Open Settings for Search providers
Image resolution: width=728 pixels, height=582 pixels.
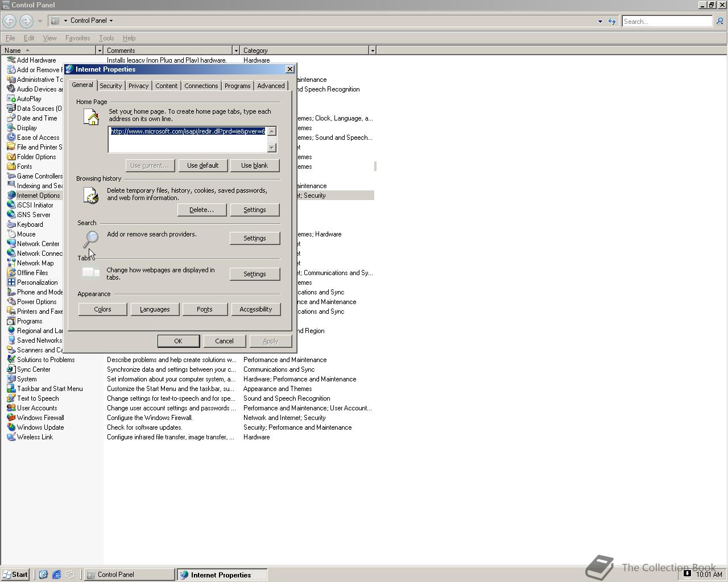[x=254, y=238]
